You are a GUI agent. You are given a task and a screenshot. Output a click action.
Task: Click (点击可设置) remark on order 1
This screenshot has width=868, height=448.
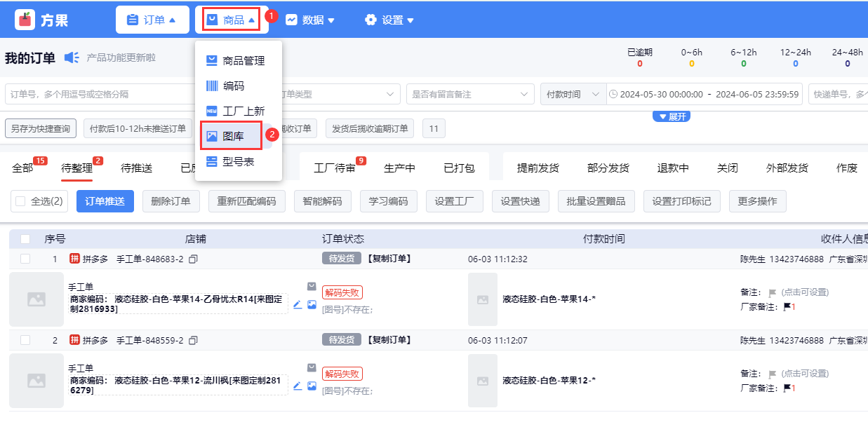pyautogui.click(x=805, y=293)
